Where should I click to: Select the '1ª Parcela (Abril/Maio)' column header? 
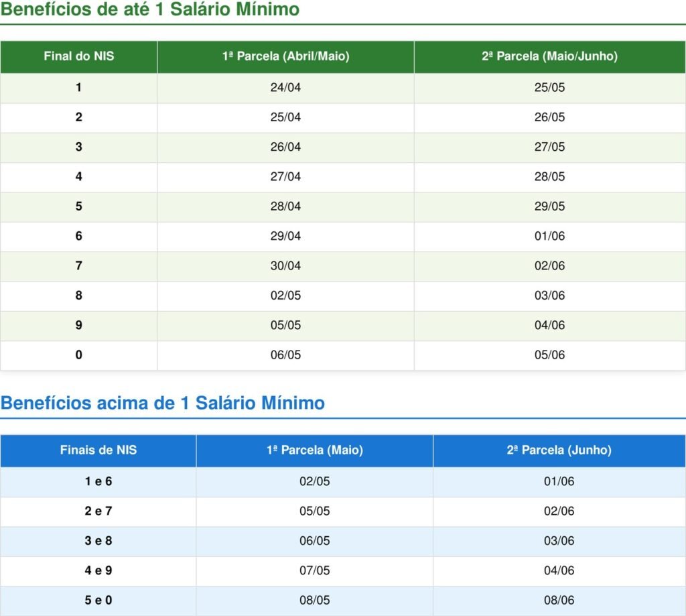tap(285, 57)
